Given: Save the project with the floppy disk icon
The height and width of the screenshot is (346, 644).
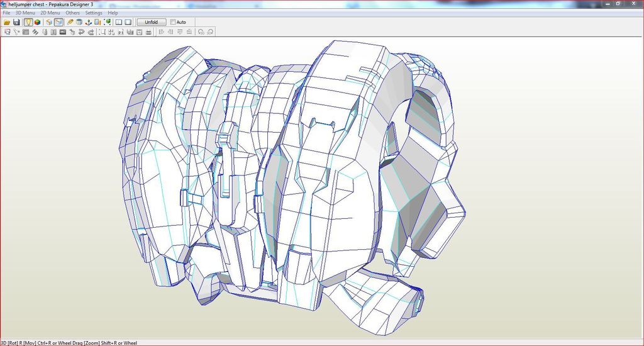Looking at the screenshot, I should [x=16, y=22].
